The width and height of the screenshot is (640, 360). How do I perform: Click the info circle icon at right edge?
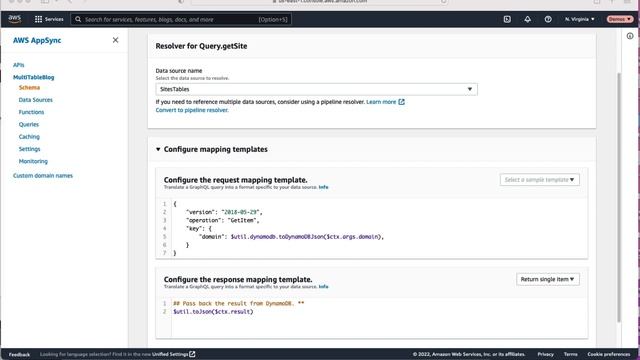pyautogui.click(x=630, y=36)
